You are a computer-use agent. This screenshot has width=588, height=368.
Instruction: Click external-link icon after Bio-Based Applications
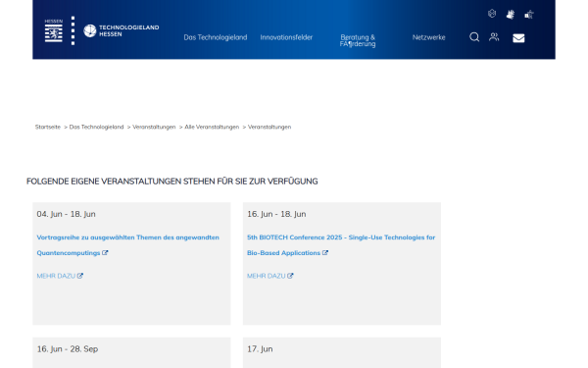click(325, 253)
